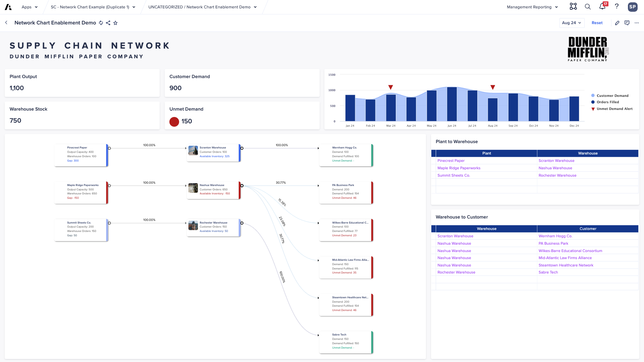Open the notifications bell
This screenshot has height=362, width=644.
coord(602,7)
